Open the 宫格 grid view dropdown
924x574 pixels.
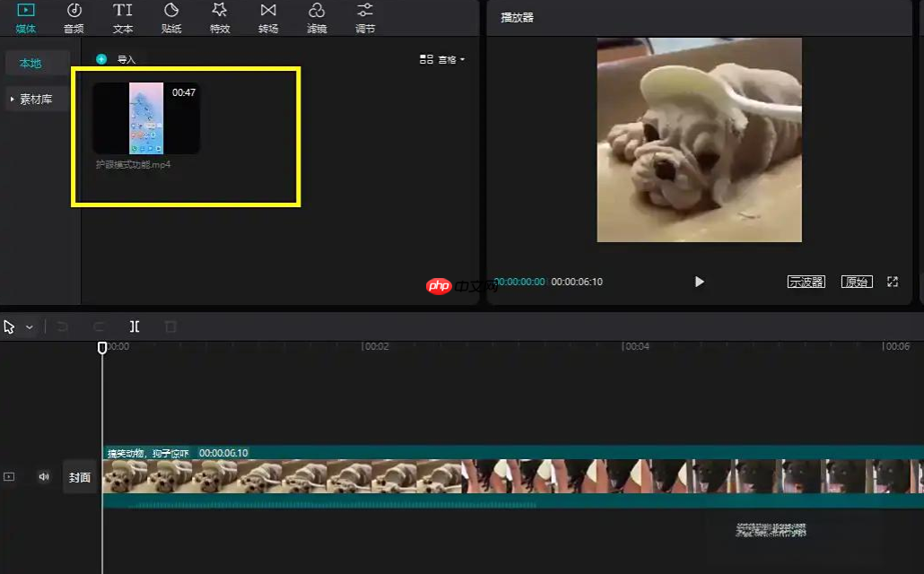(x=440, y=59)
